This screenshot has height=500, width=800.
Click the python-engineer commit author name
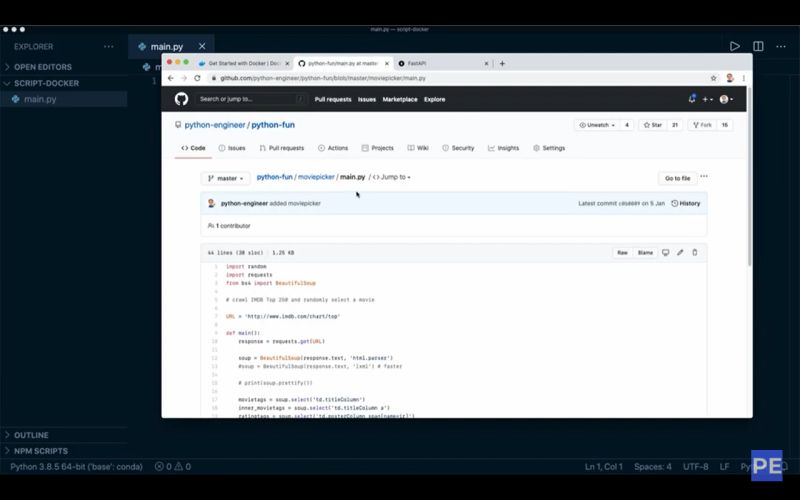click(x=244, y=203)
